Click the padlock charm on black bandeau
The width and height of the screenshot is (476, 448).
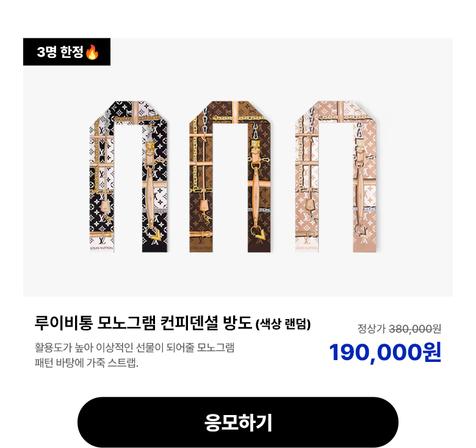pyautogui.click(x=105, y=206)
